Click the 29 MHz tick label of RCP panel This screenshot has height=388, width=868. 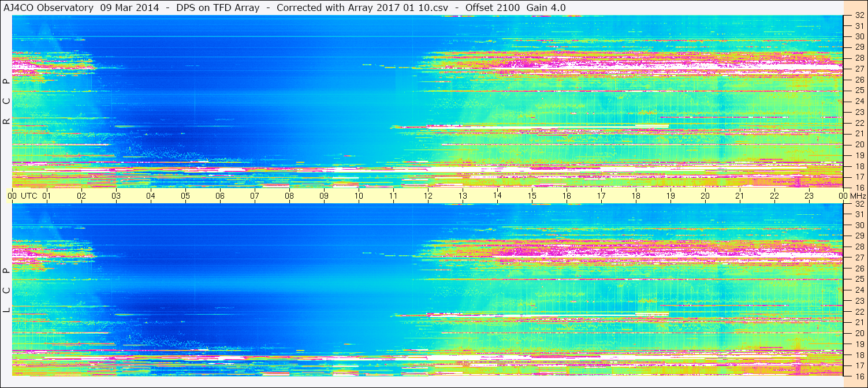click(859, 47)
